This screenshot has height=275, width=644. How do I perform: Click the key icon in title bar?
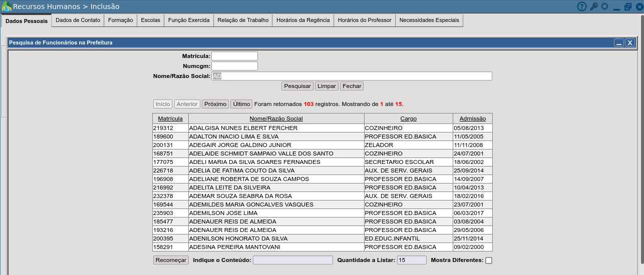pyautogui.click(x=593, y=6)
